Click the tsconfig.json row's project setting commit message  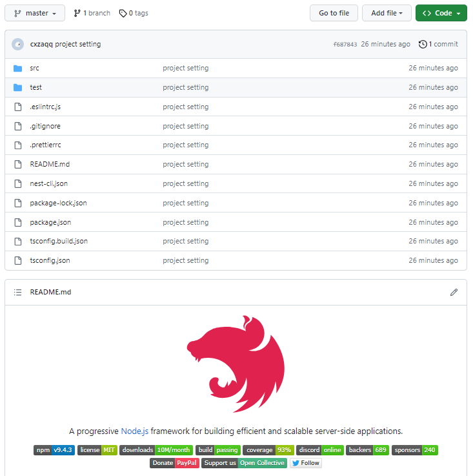186,261
